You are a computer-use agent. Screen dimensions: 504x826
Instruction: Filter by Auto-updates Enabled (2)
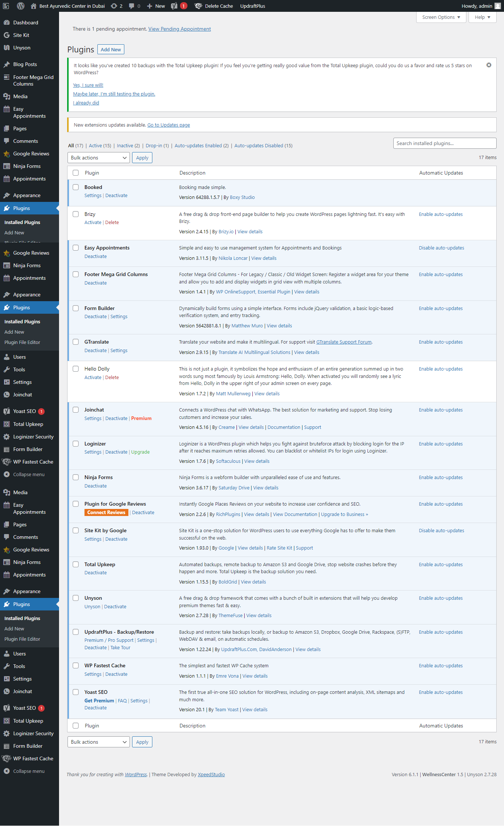click(201, 146)
